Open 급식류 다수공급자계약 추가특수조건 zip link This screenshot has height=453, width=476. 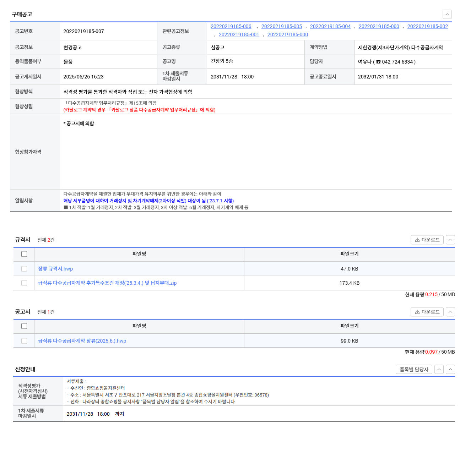coord(107,283)
